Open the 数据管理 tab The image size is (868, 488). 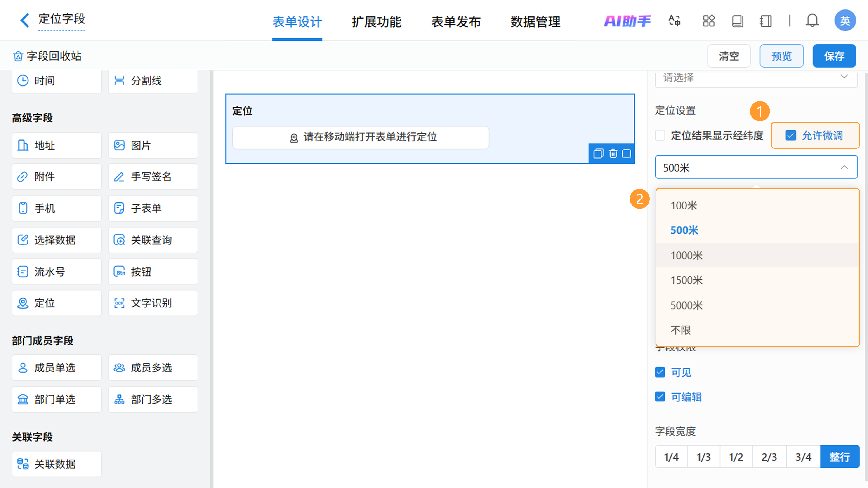[x=535, y=22]
